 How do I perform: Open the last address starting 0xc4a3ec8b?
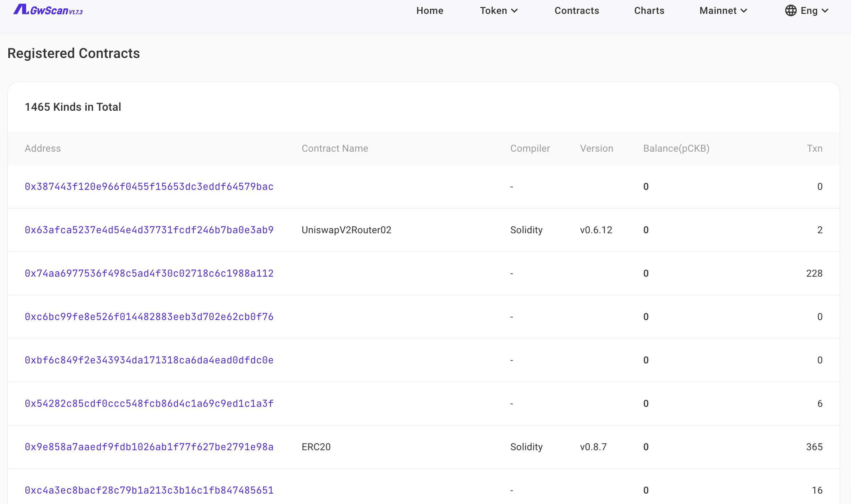149,490
